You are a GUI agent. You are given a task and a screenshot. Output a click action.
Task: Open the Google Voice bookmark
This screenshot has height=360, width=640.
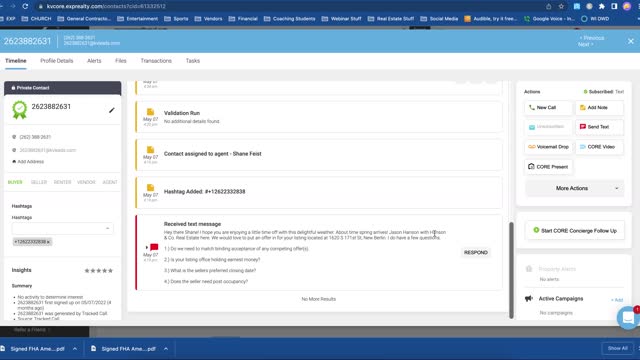549,19
